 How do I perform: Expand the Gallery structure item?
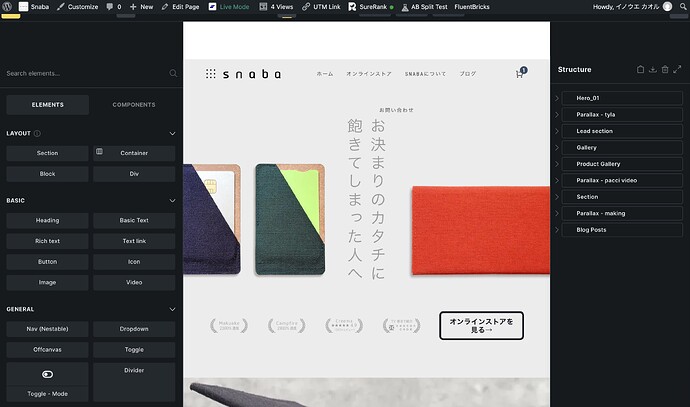click(557, 148)
